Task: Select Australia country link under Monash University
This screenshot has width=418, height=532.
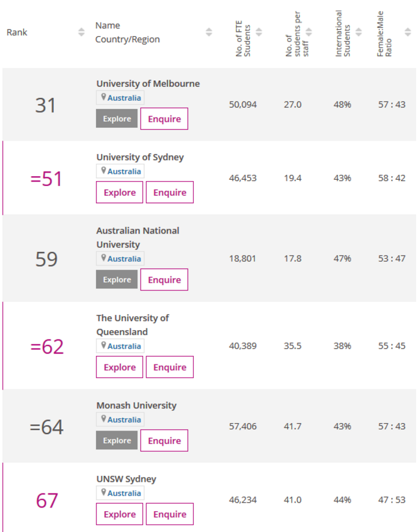Action: (124, 419)
